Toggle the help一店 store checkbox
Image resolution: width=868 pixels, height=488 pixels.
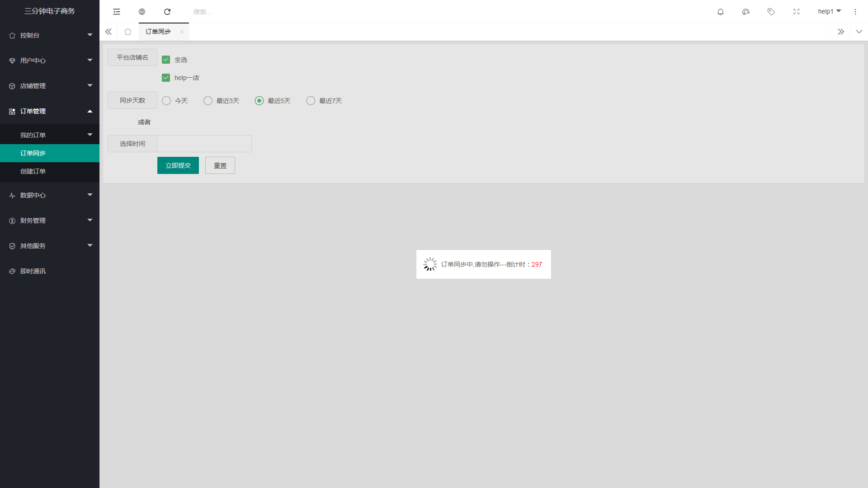166,78
